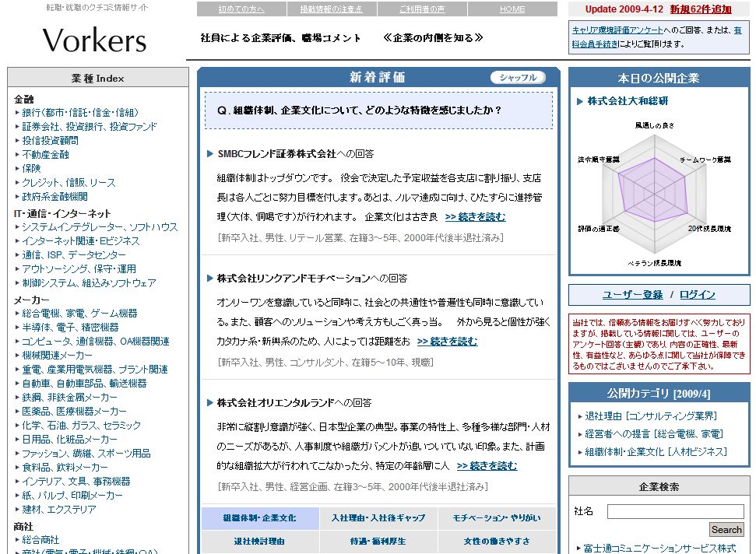Screen dimensions: 756x554
Task: Open キャリア環境評価アンケート link
Action: point(617,30)
